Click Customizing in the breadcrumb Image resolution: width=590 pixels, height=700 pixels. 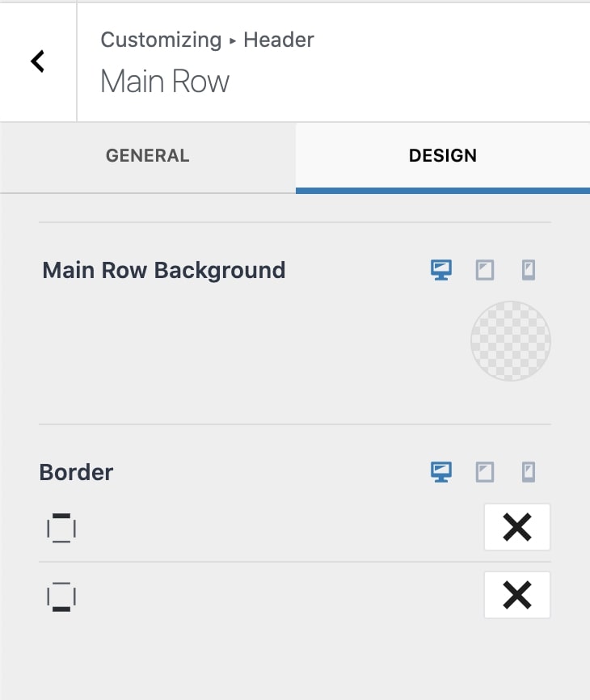click(160, 40)
